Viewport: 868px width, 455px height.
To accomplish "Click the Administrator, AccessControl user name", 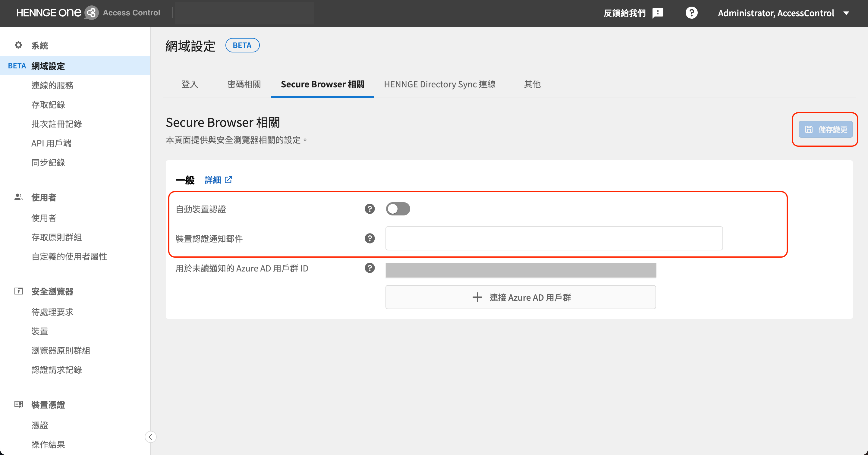I will [776, 13].
